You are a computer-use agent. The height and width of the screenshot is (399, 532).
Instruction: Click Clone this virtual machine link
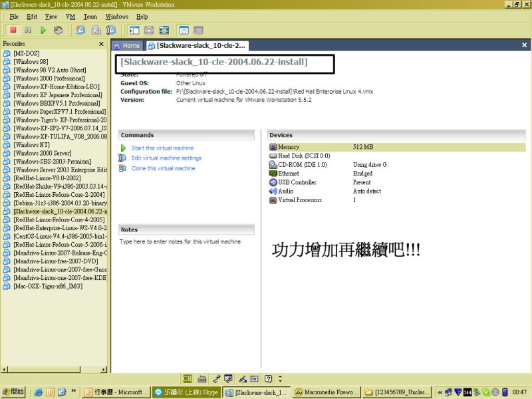coord(163,168)
